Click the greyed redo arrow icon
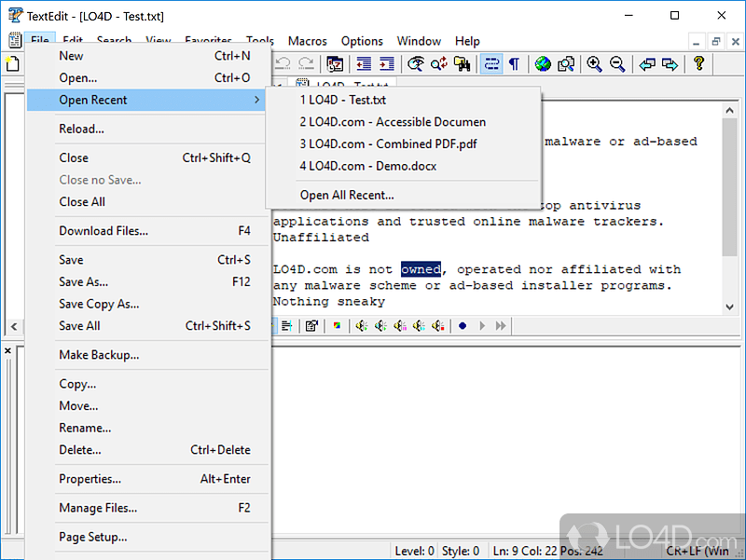 pos(306,63)
